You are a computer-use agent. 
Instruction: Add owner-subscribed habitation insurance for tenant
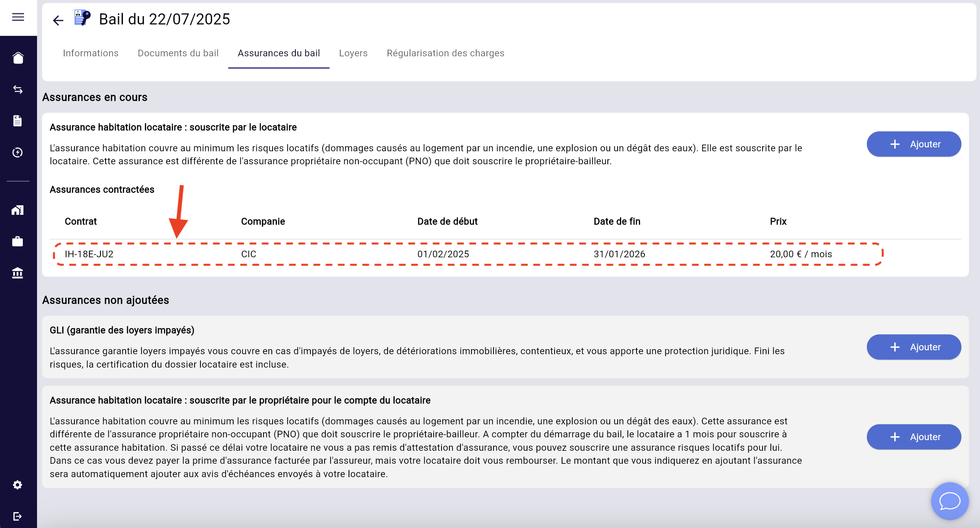[x=914, y=437]
